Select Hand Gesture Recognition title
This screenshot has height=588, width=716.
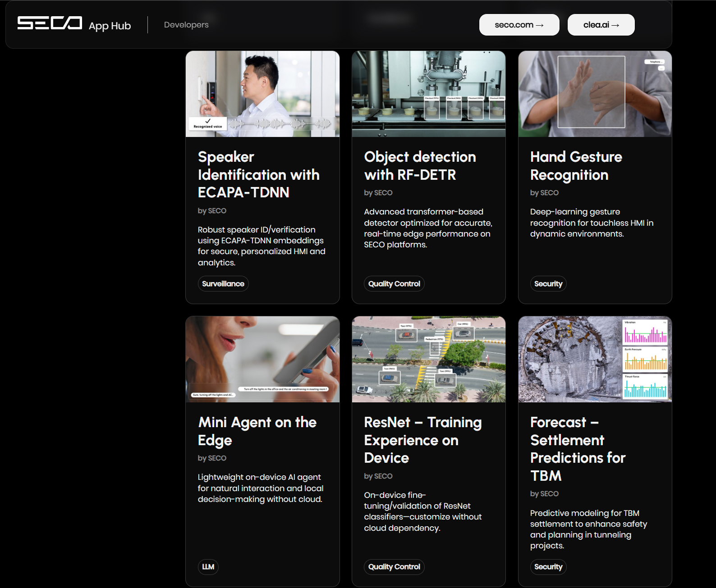576,165
